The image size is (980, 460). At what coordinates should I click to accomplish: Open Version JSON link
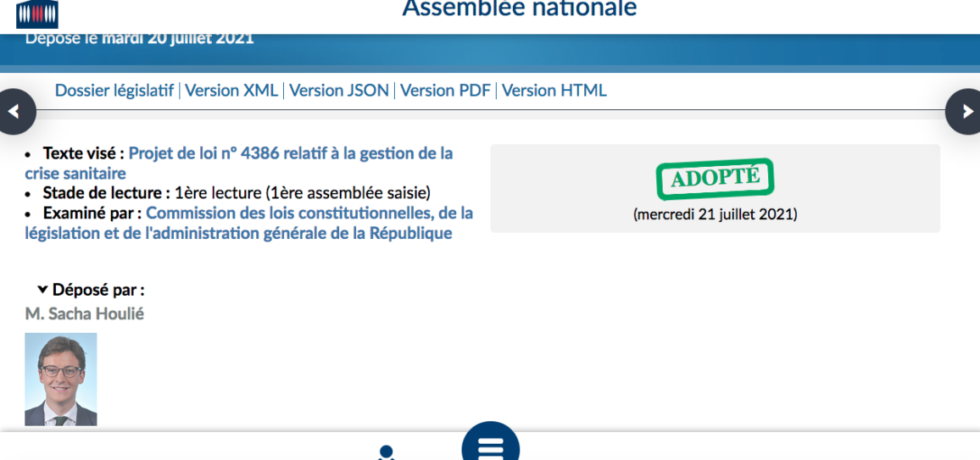point(339,91)
